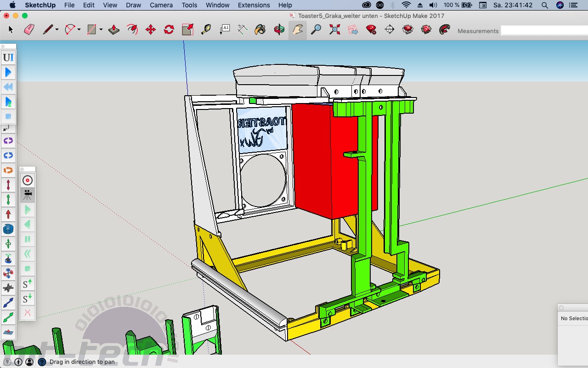This screenshot has width=588, height=368.
Task: Click the blue diagonal double-arrow icon
Action: coord(8,302)
